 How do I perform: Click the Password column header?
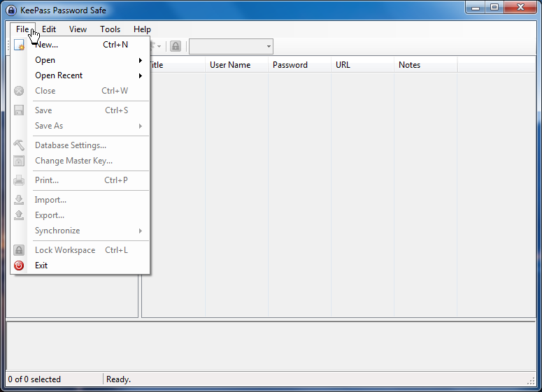coord(299,65)
